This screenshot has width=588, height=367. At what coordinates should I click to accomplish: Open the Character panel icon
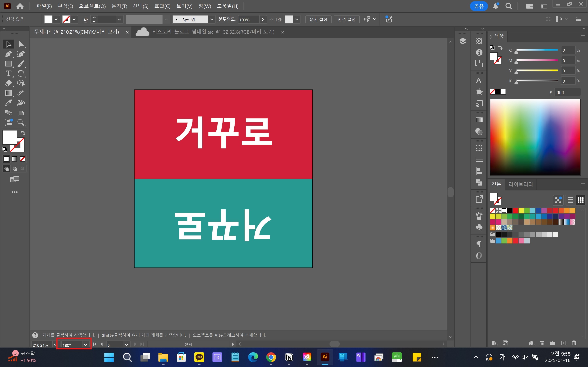click(x=479, y=80)
